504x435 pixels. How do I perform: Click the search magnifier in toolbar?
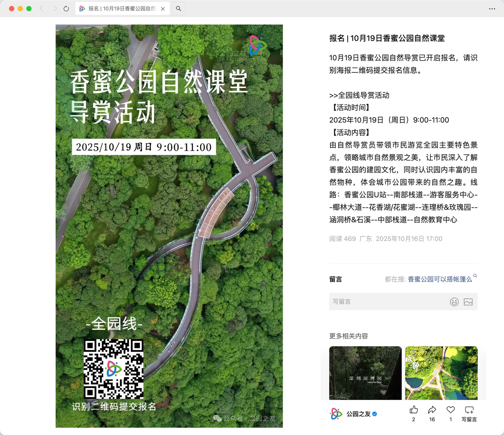(178, 9)
